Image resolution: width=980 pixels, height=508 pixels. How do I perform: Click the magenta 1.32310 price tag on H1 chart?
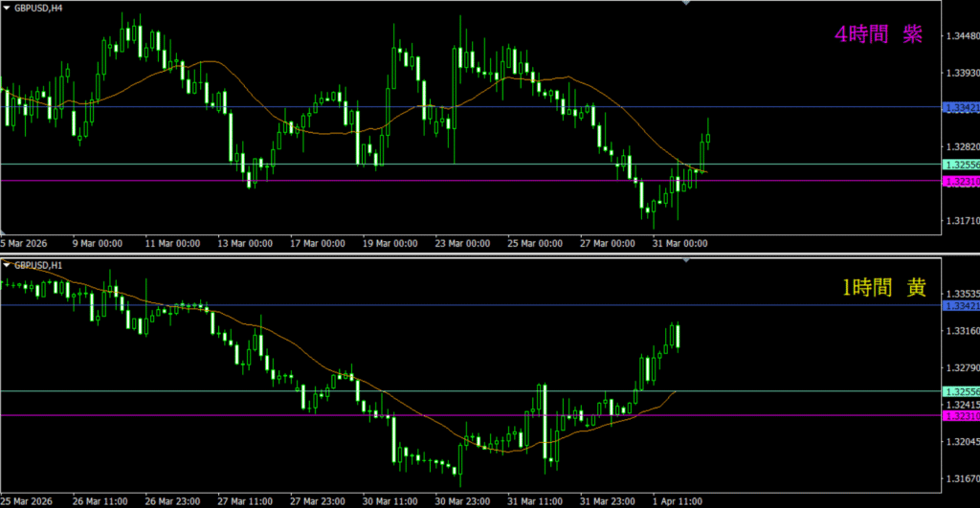[x=961, y=416]
